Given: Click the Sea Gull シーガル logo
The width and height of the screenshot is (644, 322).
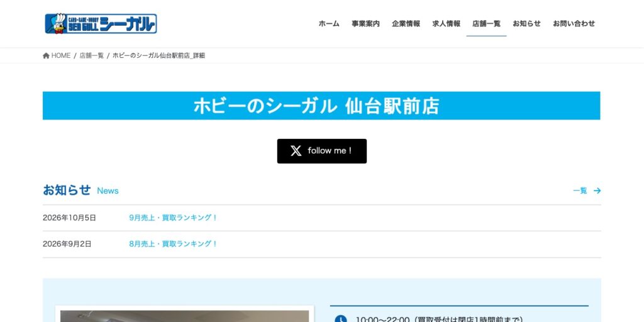Looking at the screenshot, I should (x=101, y=23).
